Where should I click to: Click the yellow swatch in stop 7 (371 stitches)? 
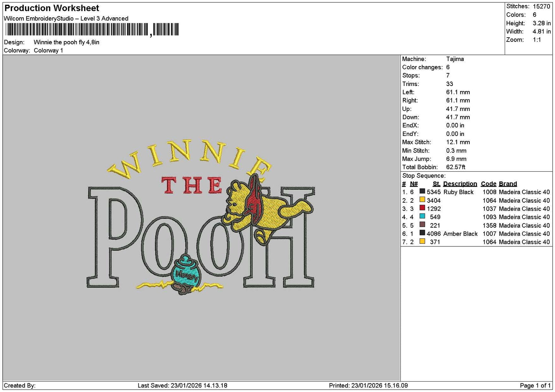click(x=422, y=241)
